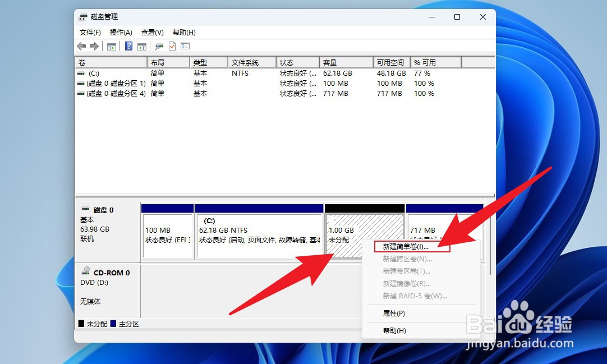Minimize the 磁盘管理 window

432,17
